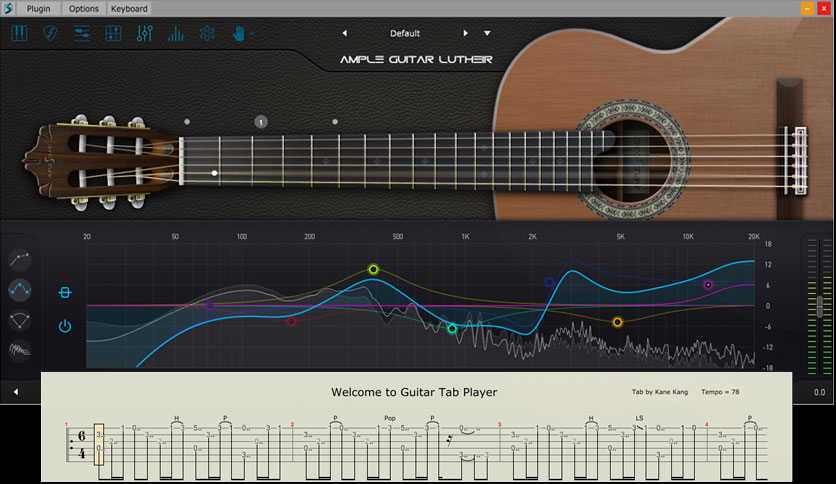Select the purple EQ band node near 70 Hz
This screenshot has width=836, height=484.
coord(210,305)
